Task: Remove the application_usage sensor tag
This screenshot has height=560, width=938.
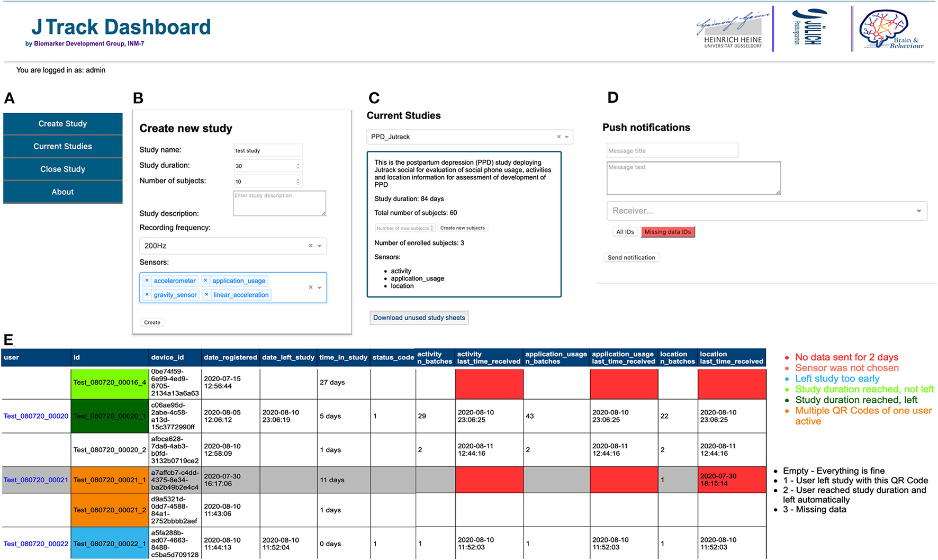Action: pos(205,281)
